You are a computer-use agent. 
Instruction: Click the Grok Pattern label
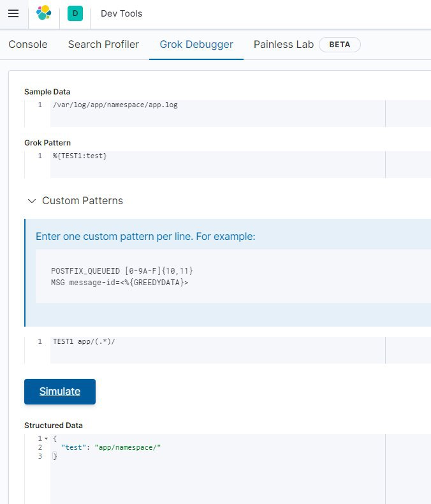(x=48, y=143)
